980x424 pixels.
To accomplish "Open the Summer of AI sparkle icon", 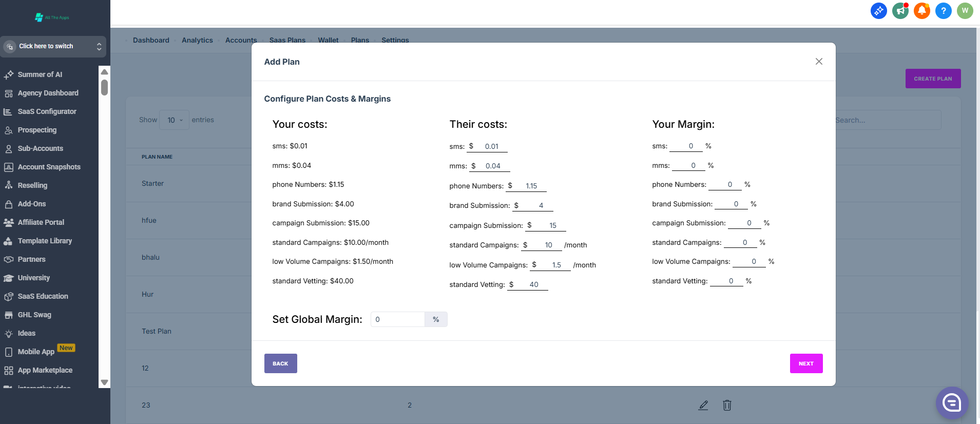I will pos(9,74).
